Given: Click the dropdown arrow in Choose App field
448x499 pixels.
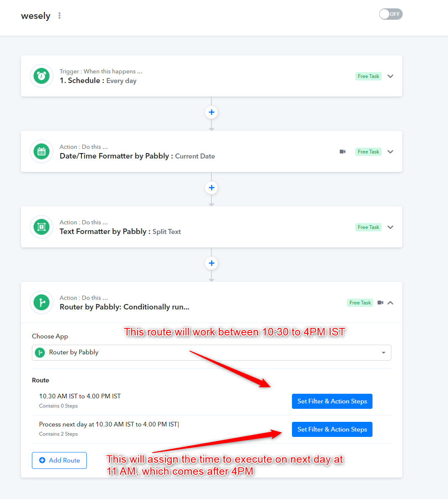Looking at the screenshot, I should 383,353.
